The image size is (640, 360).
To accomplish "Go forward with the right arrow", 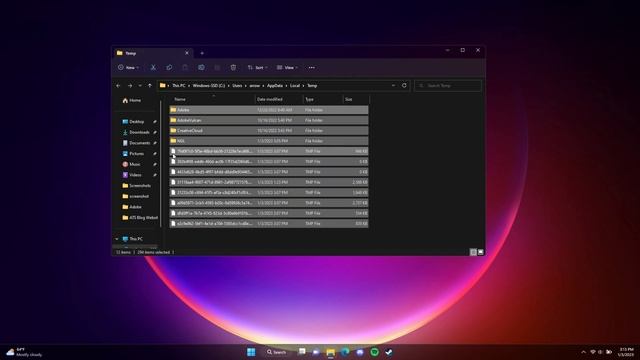I will [x=130, y=86].
